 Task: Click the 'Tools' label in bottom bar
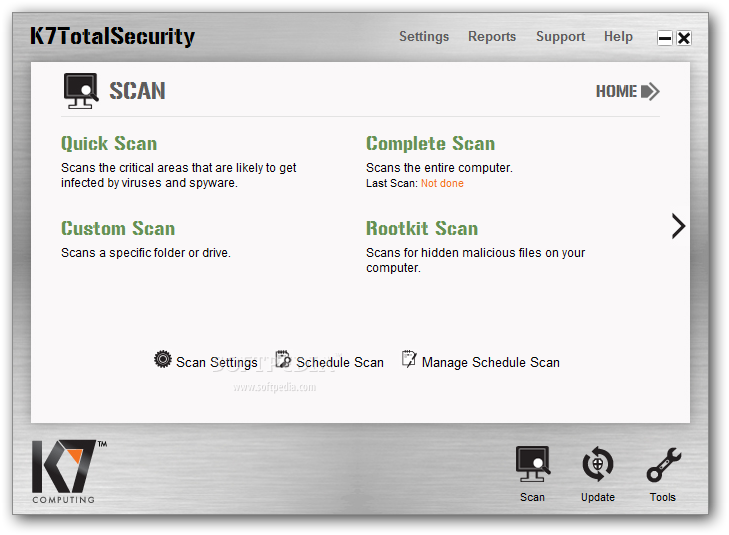pyautogui.click(x=663, y=497)
